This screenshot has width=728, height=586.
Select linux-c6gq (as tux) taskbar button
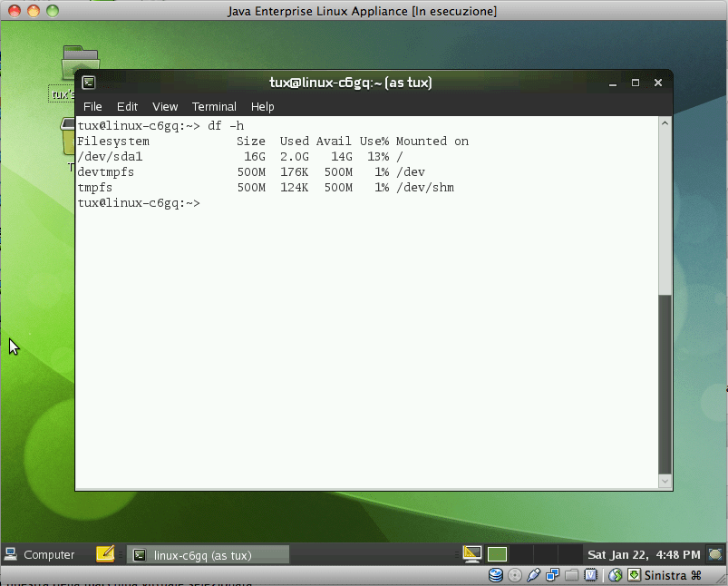[208, 555]
